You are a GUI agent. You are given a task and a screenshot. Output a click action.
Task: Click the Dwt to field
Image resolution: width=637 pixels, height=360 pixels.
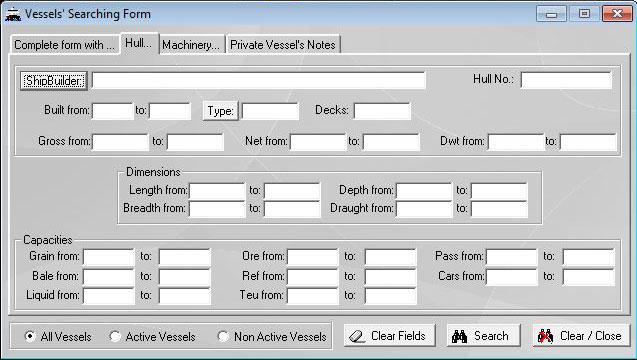coord(588,142)
